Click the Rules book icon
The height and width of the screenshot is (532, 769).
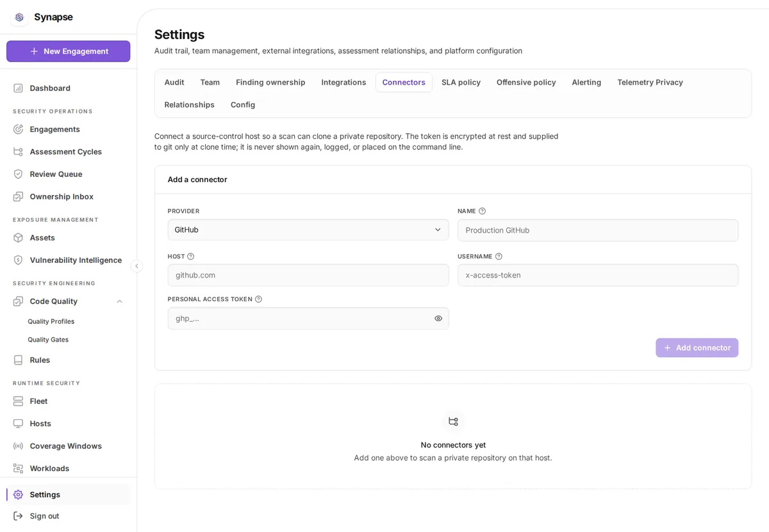pos(18,360)
